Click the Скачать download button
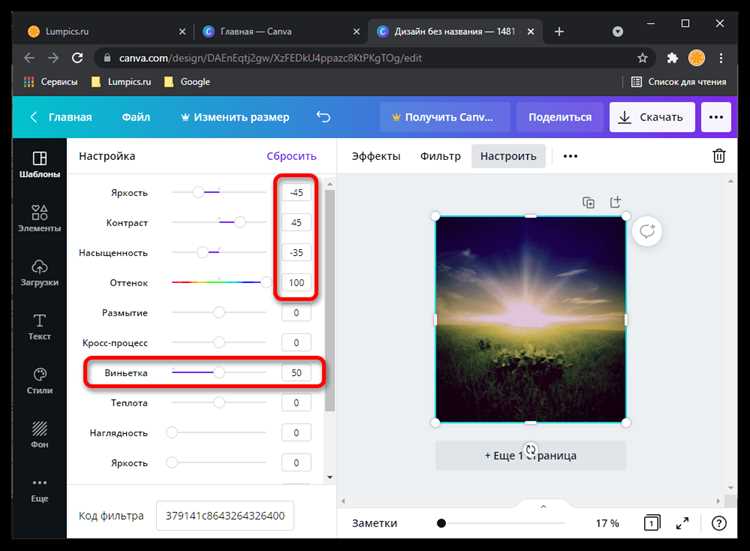This screenshot has height=551, width=750. (x=652, y=117)
